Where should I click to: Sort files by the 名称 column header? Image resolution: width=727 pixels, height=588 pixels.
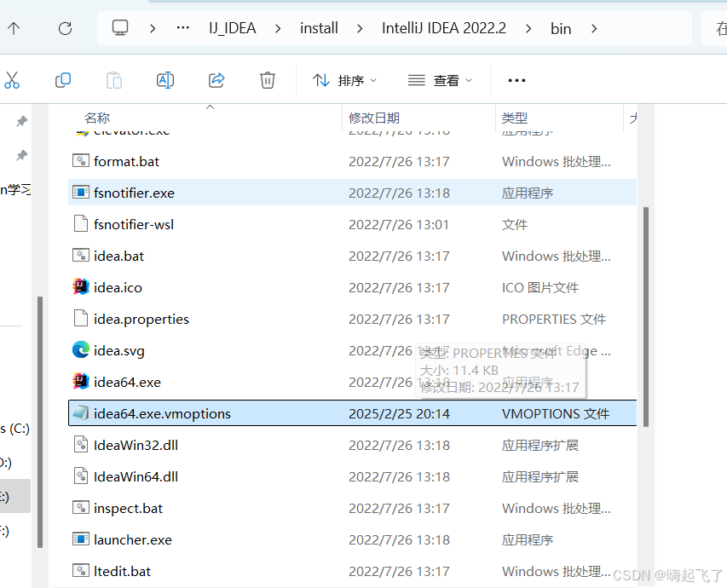click(97, 118)
